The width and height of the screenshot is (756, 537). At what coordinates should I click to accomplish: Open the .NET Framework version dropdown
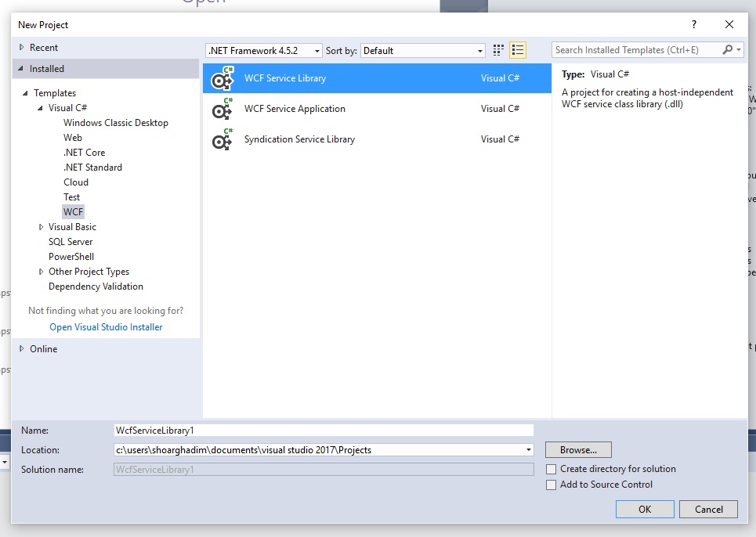pyautogui.click(x=264, y=51)
